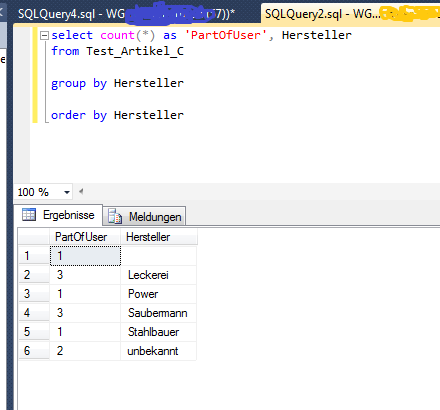Place cursor on 'PartOfUser' string in query
This screenshot has width=440, height=410.
pos(225,35)
